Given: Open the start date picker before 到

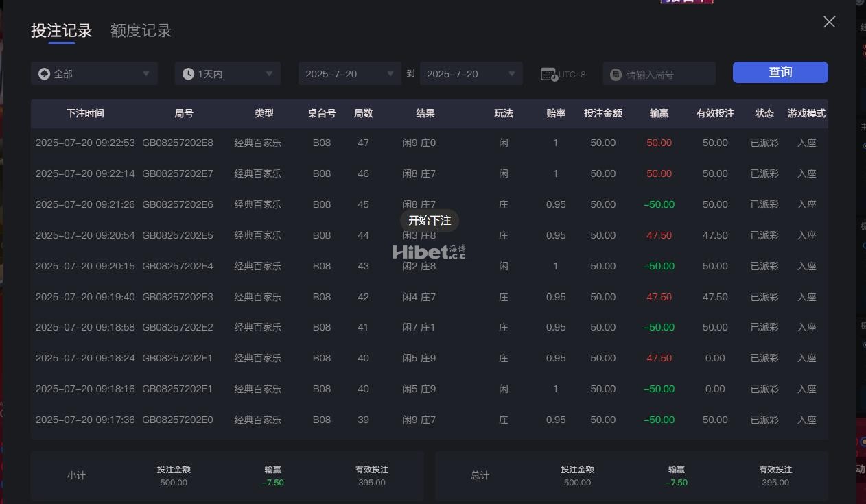Looking at the screenshot, I should click(x=349, y=74).
